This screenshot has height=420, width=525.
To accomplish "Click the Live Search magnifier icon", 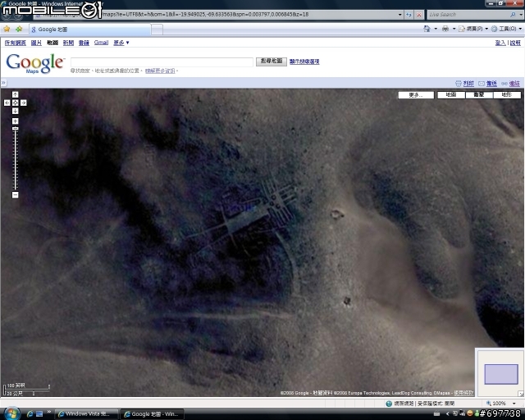I will [513, 15].
